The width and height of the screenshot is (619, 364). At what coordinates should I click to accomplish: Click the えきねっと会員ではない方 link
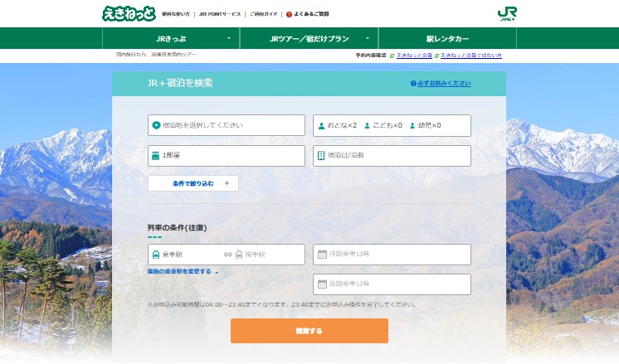point(471,56)
